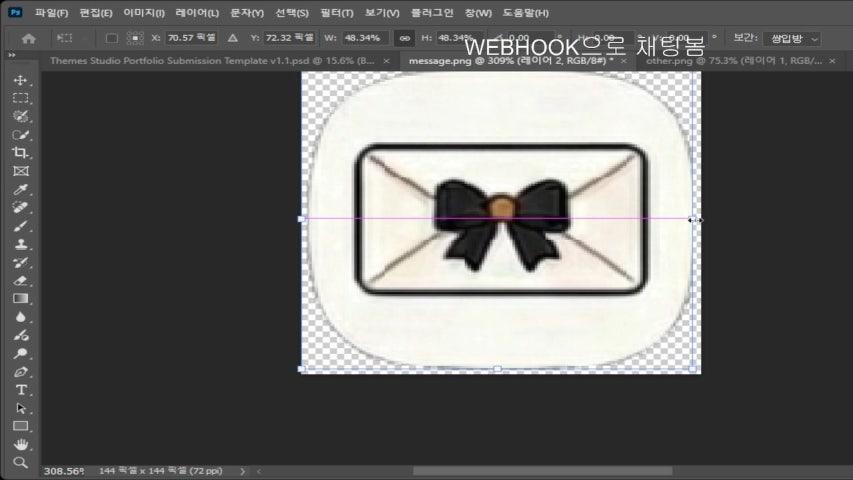The height and width of the screenshot is (480, 853).
Task: Select the Zoom tool
Action: [21, 463]
